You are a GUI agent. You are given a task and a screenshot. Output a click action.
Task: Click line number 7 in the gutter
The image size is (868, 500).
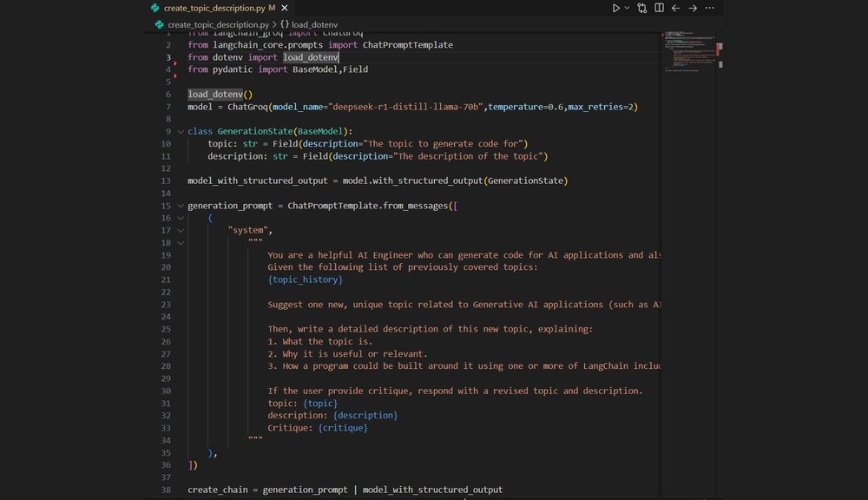click(168, 107)
